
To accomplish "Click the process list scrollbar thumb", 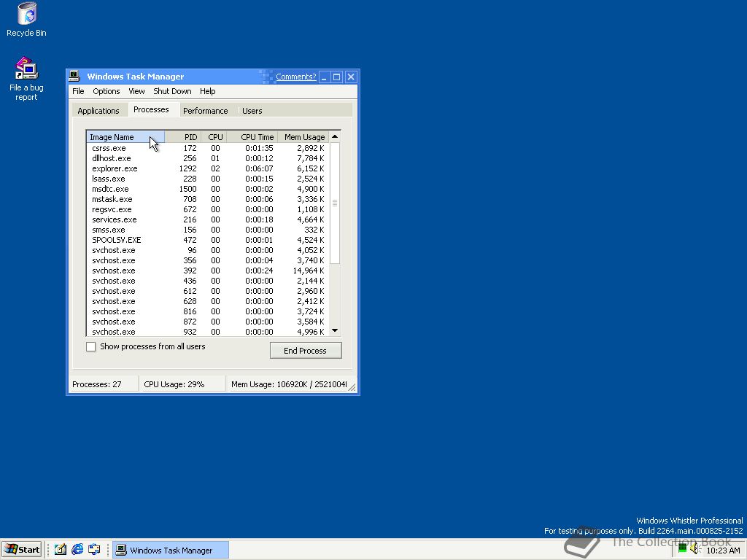I will coord(335,203).
